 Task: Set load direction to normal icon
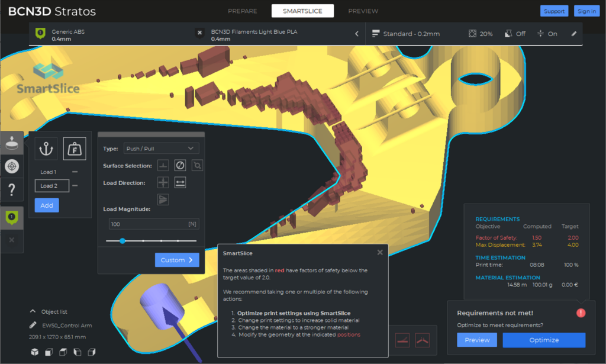[x=163, y=182]
